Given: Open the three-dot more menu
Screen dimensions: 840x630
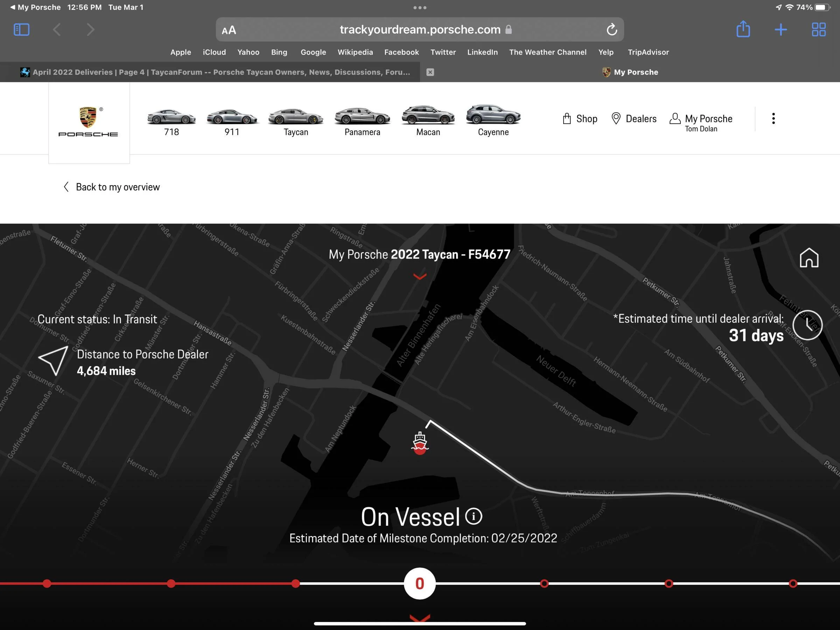Looking at the screenshot, I should [773, 119].
